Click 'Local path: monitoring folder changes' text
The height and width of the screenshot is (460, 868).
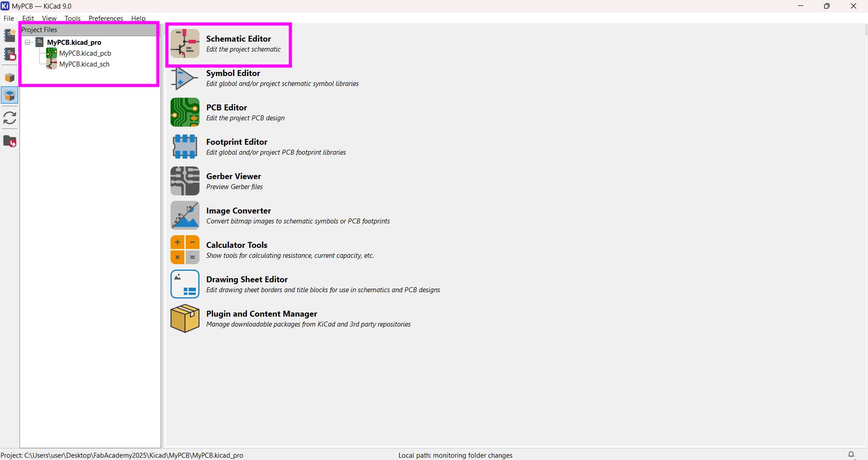click(x=455, y=455)
